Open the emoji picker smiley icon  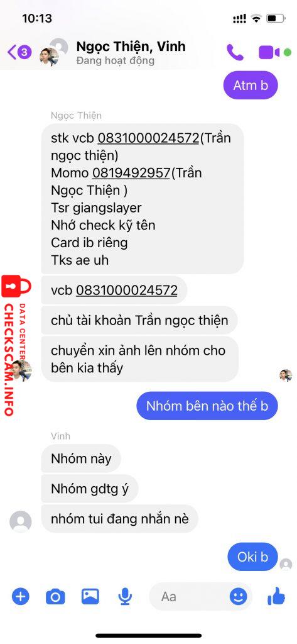(x=239, y=596)
